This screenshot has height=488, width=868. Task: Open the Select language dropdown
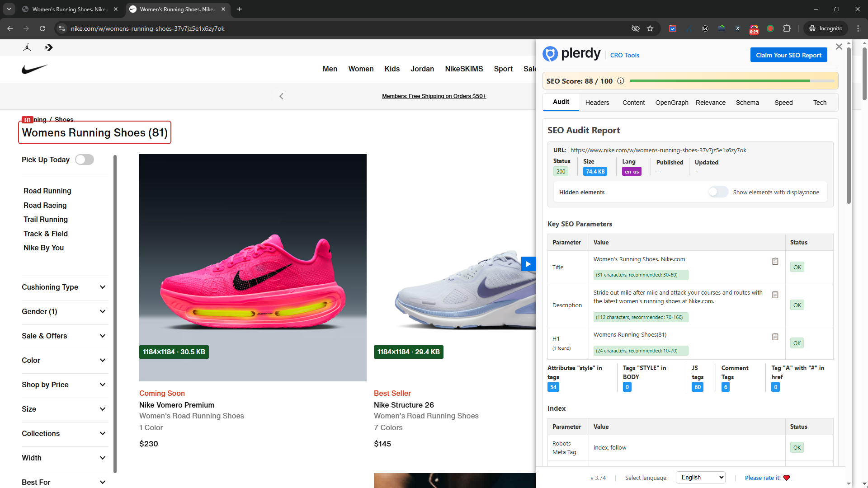tap(700, 478)
